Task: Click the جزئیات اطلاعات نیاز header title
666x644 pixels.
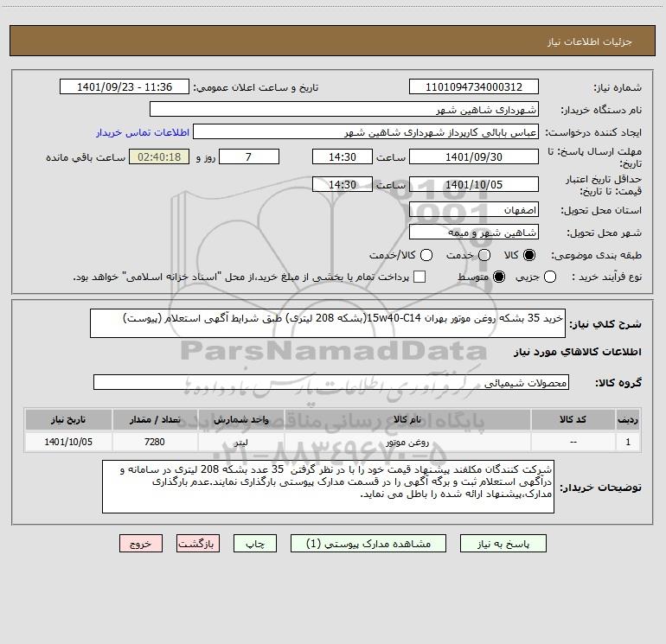Action: pos(590,41)
